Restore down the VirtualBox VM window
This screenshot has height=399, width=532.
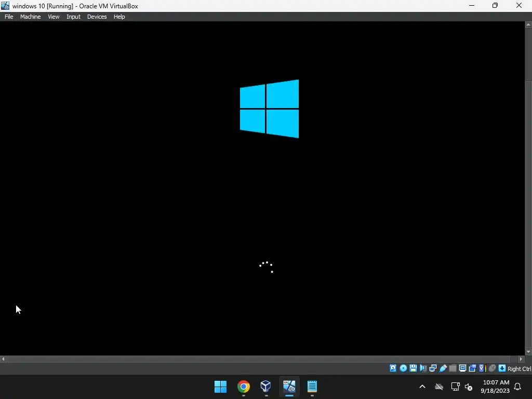click(x=495, y=5)
